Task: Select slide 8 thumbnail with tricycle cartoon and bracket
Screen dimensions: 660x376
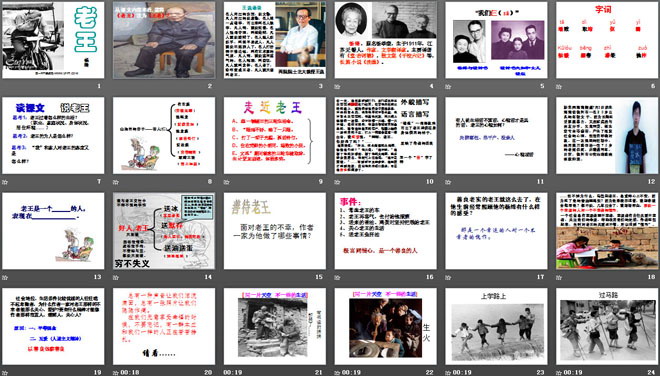Action: (164, 136)
